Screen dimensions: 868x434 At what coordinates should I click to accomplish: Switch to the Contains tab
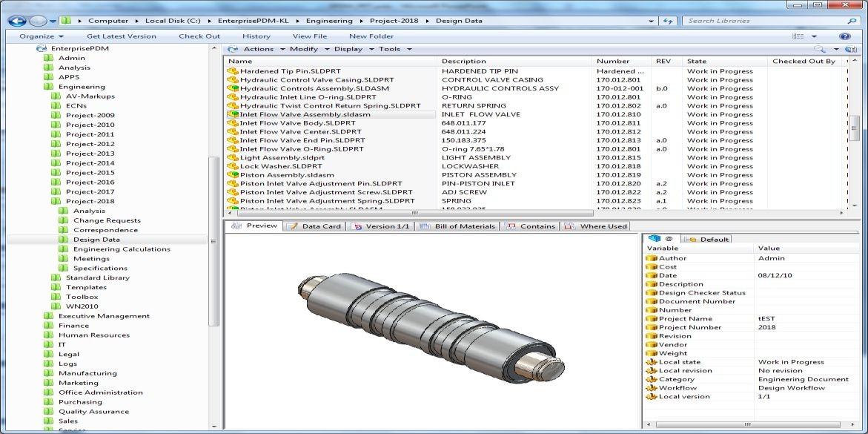coord(530,226)
